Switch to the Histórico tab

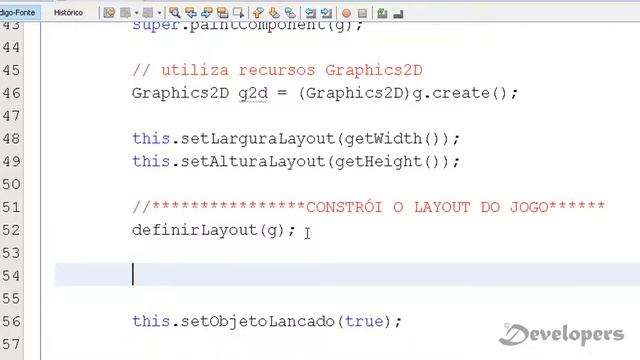(68, 13)
